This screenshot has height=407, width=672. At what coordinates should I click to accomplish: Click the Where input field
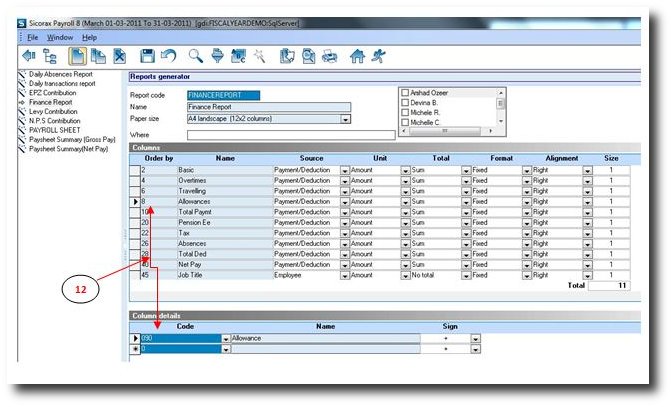tap(290, 134)
